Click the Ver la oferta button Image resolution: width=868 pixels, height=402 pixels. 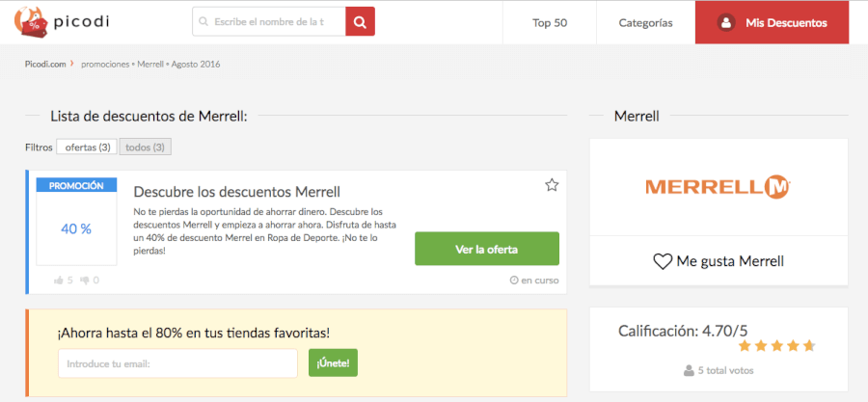coord(487,249)
